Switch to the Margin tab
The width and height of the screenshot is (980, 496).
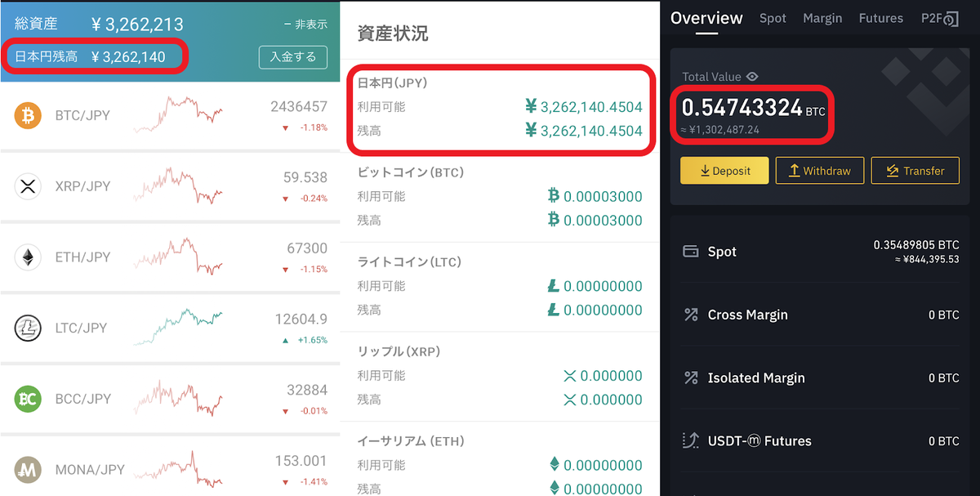822,18
